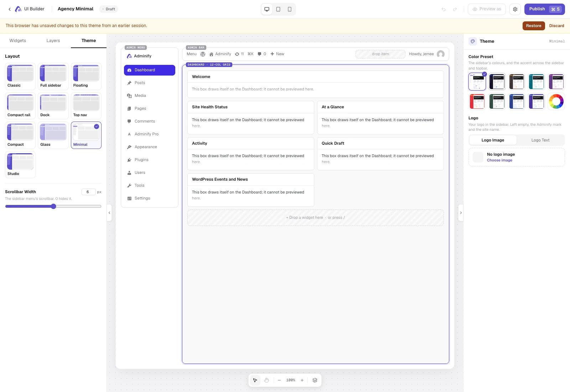Select the pointer cursor tool
Screen dimensions: 570x392
coord(255,380)
